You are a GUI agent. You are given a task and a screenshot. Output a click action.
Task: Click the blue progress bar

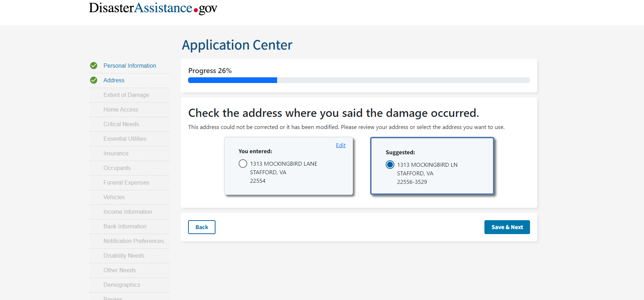tap(233, 80)
